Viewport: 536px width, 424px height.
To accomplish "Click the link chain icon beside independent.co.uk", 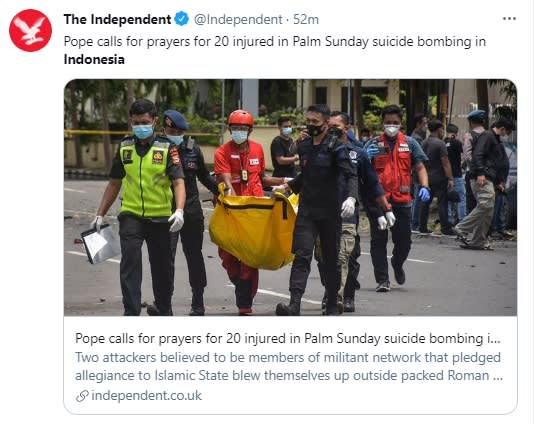I will (82, 396).
